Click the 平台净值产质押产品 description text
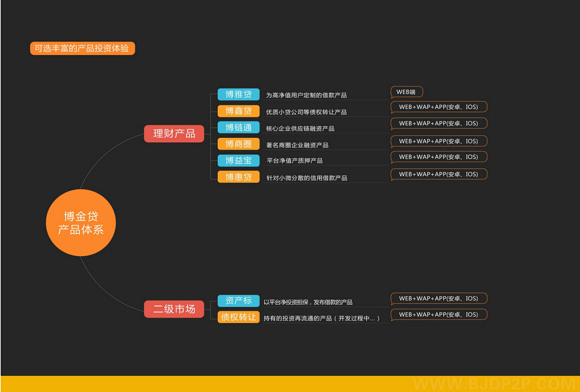Image resolution: width=580 pixels, height=392 pixels. click(294, 161)
